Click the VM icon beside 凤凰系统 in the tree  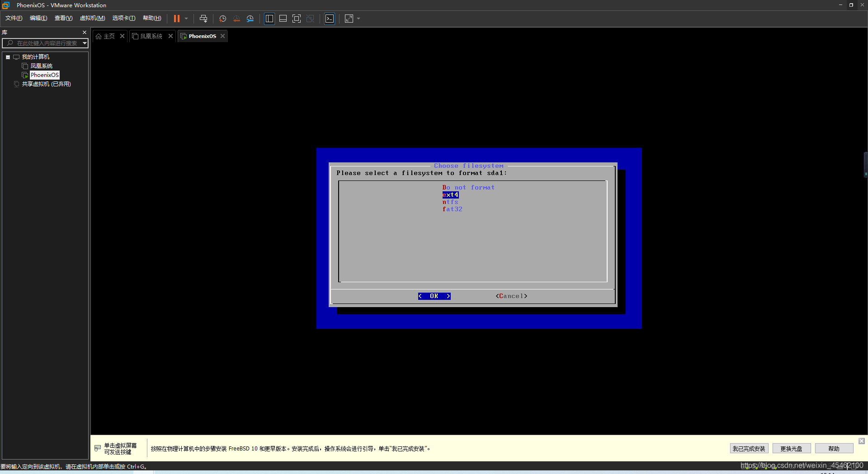point(25,66)
